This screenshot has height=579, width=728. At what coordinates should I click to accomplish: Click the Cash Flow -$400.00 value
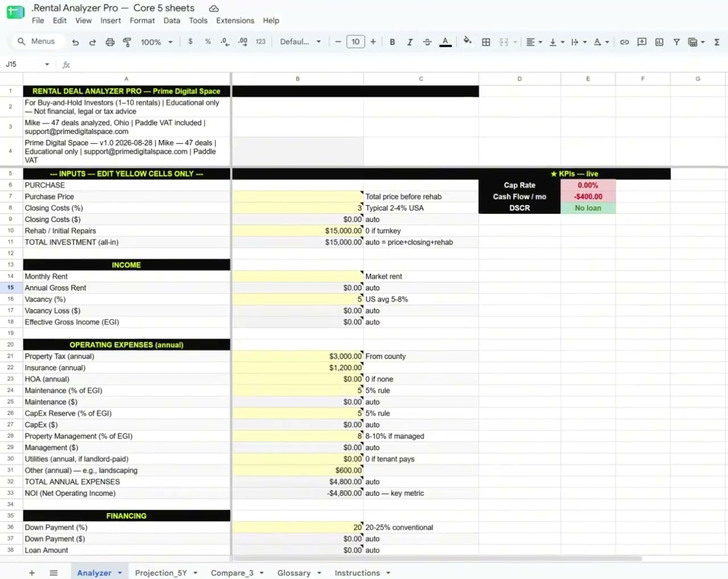[x=588, y=196]
